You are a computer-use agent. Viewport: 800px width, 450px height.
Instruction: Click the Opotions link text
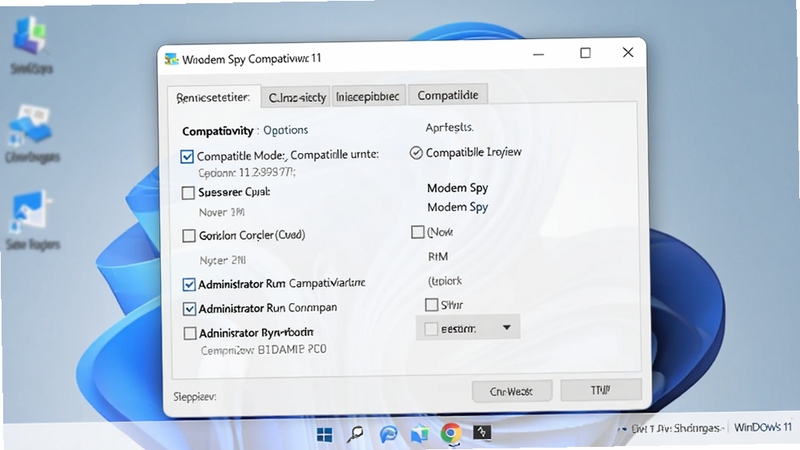(x=286, y=130)
